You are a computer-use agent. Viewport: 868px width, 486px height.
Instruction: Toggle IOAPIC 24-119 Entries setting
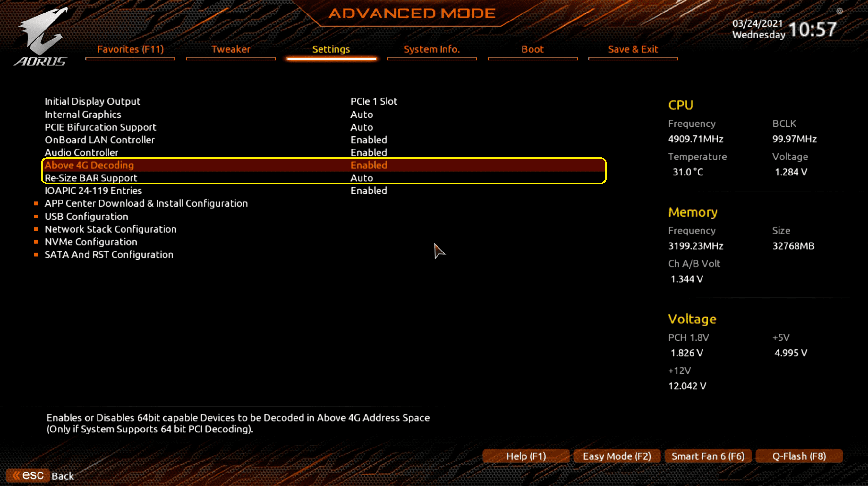[369, 190]
